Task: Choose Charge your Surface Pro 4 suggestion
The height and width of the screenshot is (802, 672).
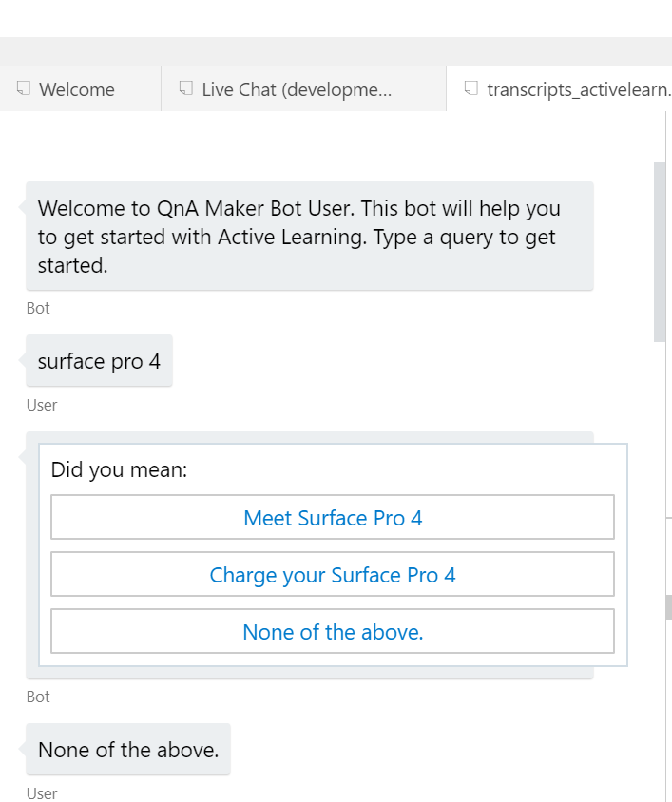Action: point(333,574)
